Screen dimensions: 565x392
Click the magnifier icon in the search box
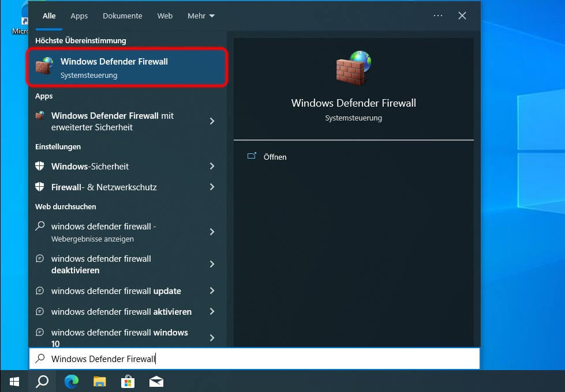pos(40,358)
